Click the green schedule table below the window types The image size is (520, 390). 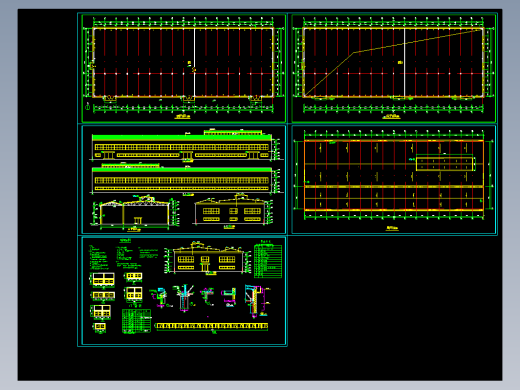(136, 321)
